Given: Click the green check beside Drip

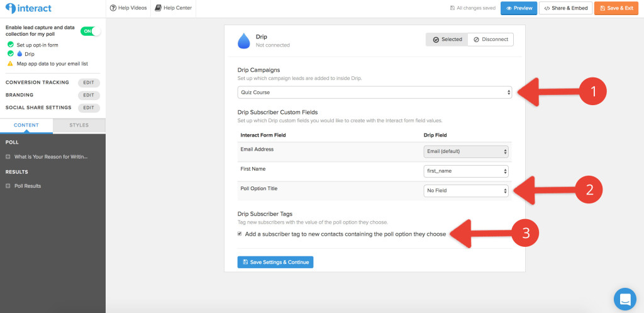Looking at the screenshot, I should pyautogui.click(x=10, y=54).
